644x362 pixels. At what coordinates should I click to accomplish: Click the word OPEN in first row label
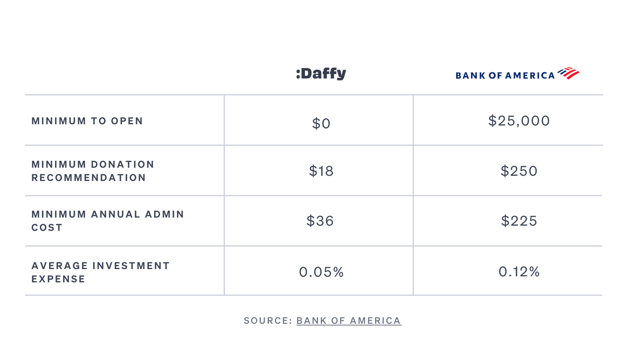click(127, 121)
